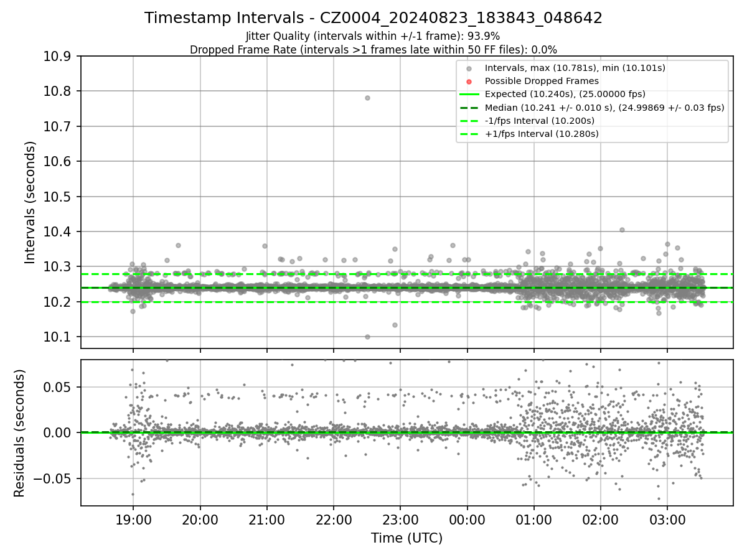The height and width of the screenshot is (560, 747).
Task: Click the red dot marker for Possible Dropped Frames
Action: pyautogui.click(x=469, y=81)
